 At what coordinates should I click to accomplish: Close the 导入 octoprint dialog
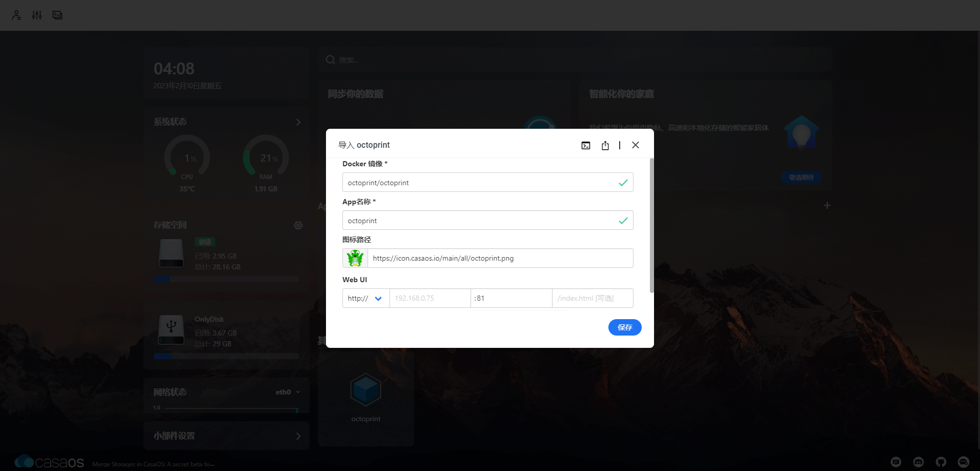coord(636,145)
